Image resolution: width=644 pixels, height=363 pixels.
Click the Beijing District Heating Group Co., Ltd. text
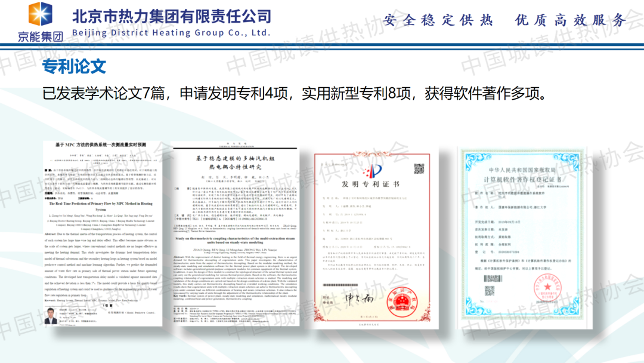pos(171,32)
